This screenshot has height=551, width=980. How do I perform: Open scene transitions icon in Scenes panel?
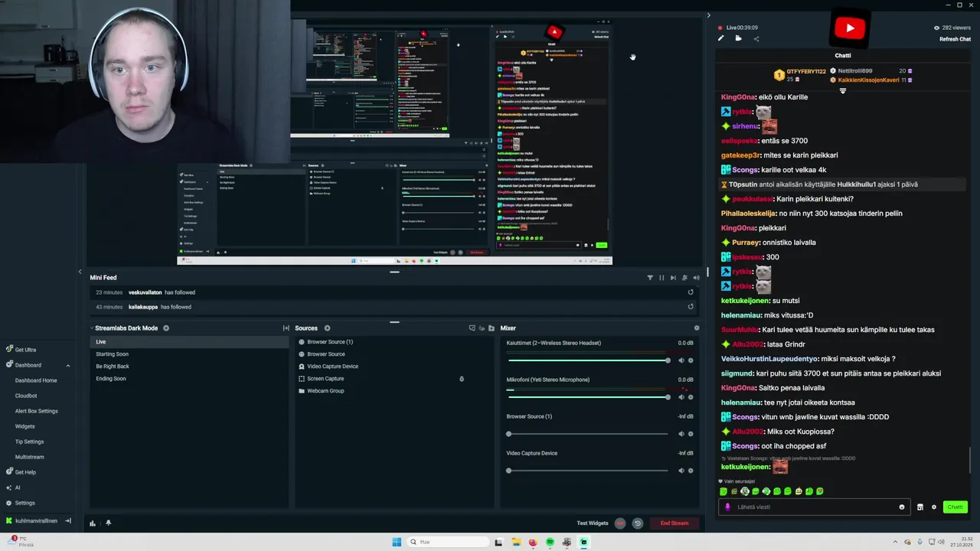point(286,328)
